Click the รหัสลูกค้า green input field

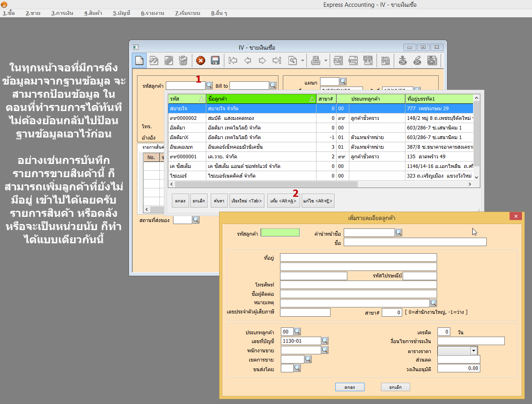pos(280,232)
